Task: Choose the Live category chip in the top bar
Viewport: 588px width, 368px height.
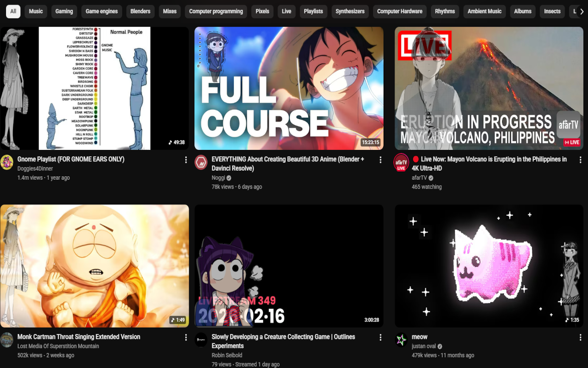Action: 287,11
